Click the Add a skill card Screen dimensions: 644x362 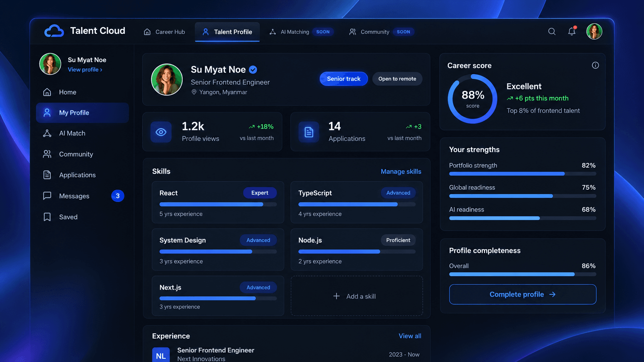point(357,296)
